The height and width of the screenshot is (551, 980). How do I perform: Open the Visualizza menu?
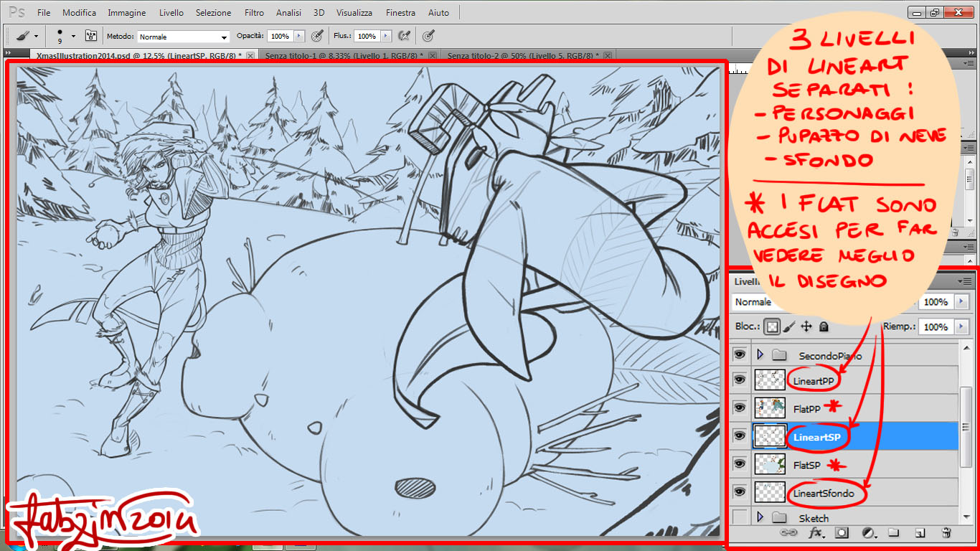coord(354,13)
